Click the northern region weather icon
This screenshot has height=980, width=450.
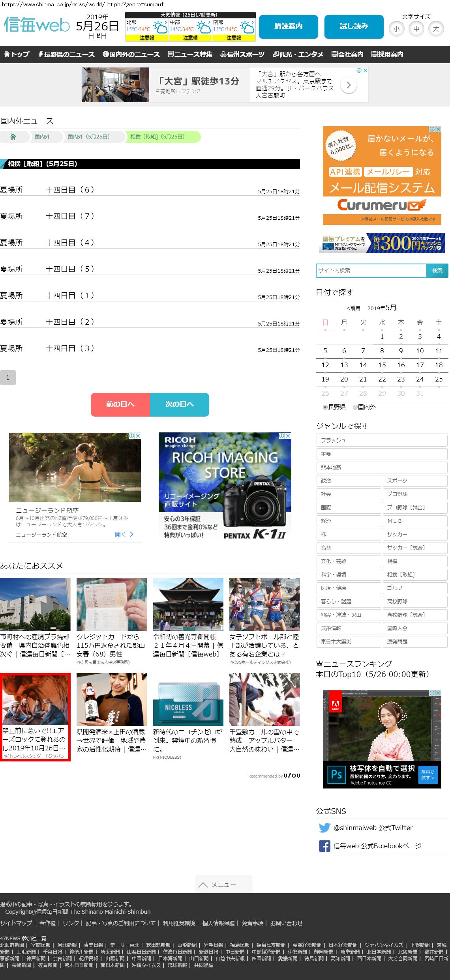(x=160, y=28)
